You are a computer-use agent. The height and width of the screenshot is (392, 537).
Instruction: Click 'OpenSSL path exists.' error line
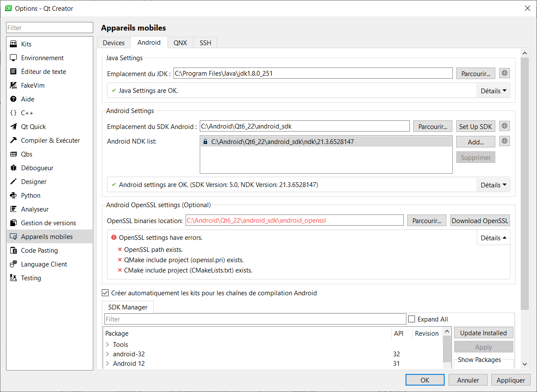pyautogui.click(x=153, y=250)
